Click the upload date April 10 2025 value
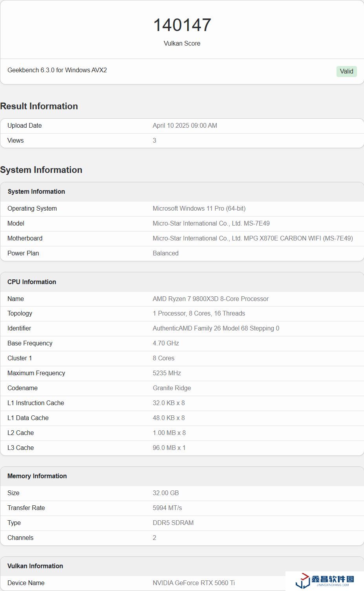 click(185, 125)
